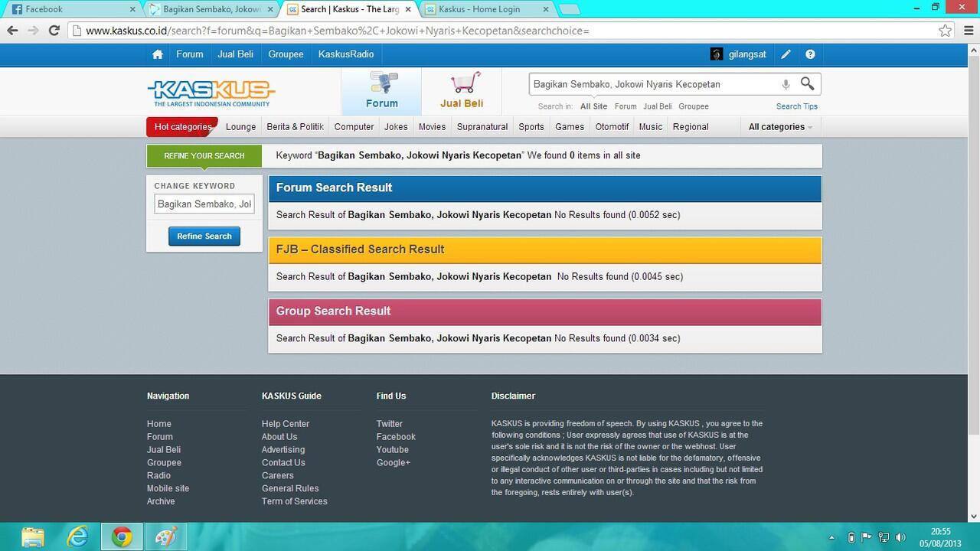Set search scope to All Site
Image resolution: width=980 pixels, height=551 pixels.
point(593,106)
